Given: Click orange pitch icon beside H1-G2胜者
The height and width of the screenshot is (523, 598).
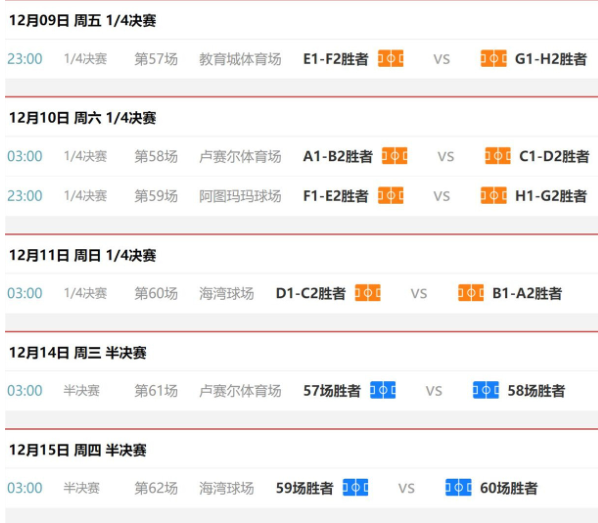Looking at the screenshot, I should click(494, 196).
